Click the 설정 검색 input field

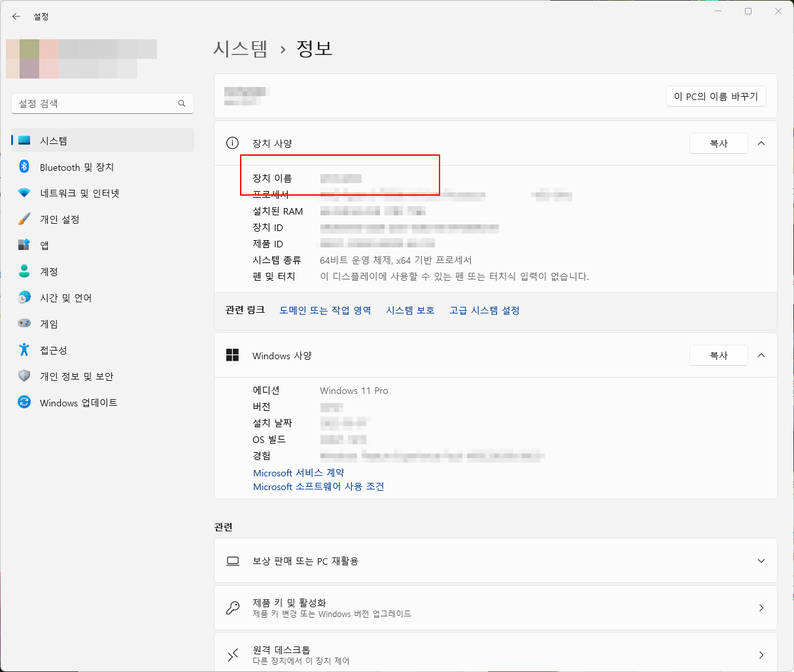click(103, 103)
